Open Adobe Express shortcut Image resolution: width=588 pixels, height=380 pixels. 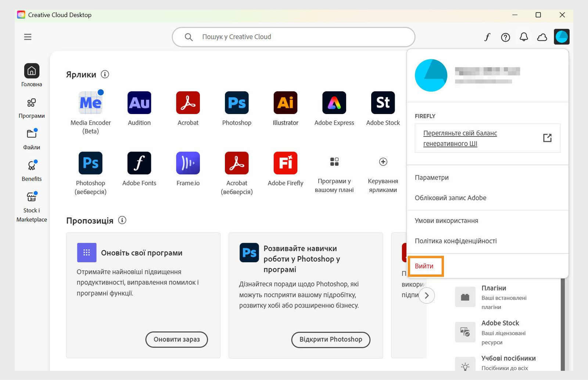pyautogui.click(x=334, y=109)
